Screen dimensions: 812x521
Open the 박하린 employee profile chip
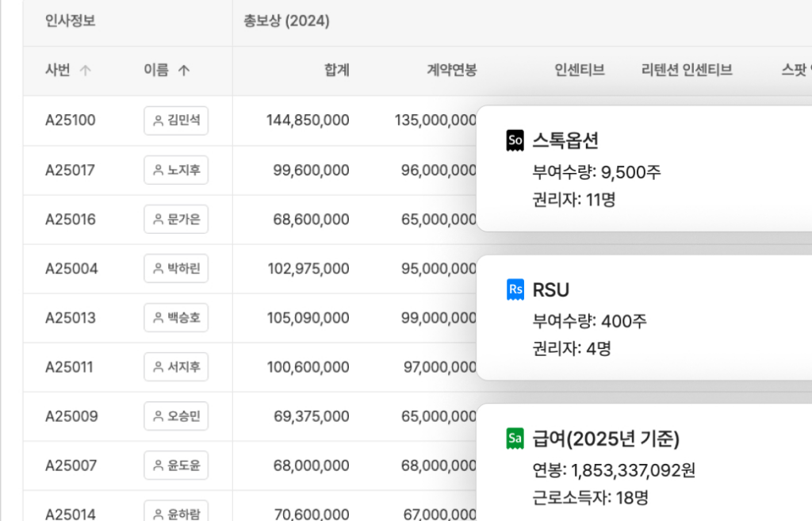click(x=176, y=269)
